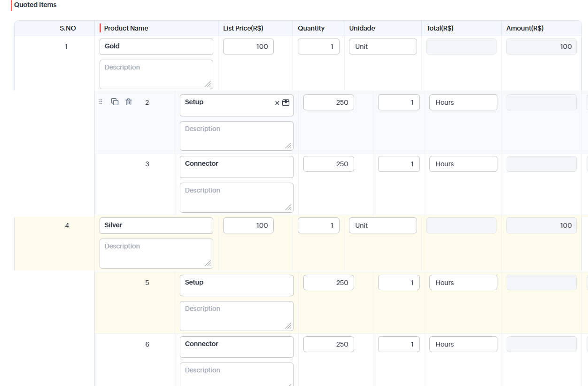Clear the Setup product in row 2
Screen dimensions: 588x386
tap(277, 103)
